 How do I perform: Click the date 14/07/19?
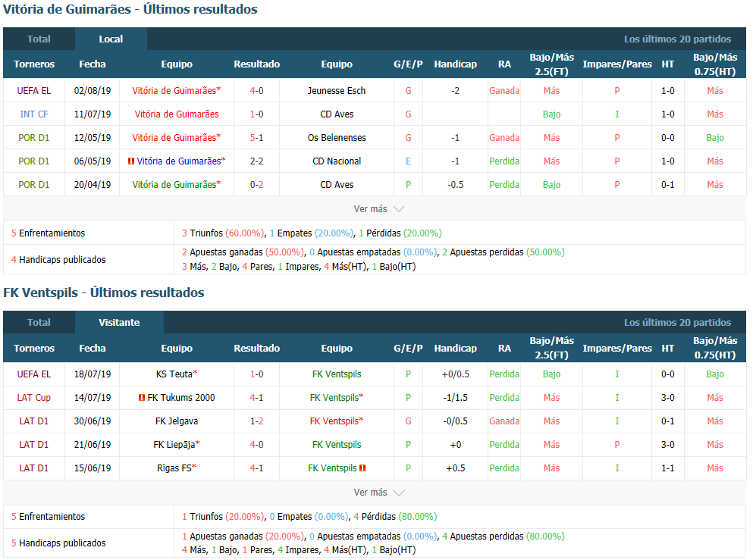(x=93, y=398)
